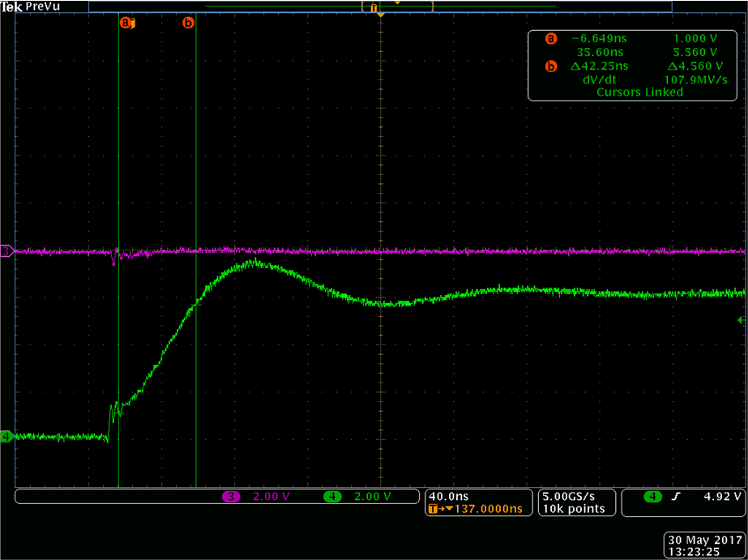Click the trigger level arrow on right edge
The image size is (748, 560).
coord(742,321)
